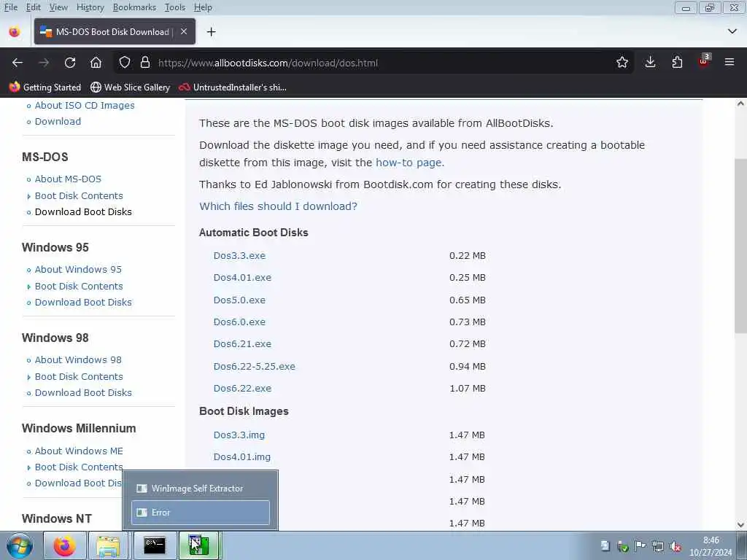The width and height of the screenshot is (747, 560).
Task: Download Dos4.01.exe
Action: click(x=242, y=278)
